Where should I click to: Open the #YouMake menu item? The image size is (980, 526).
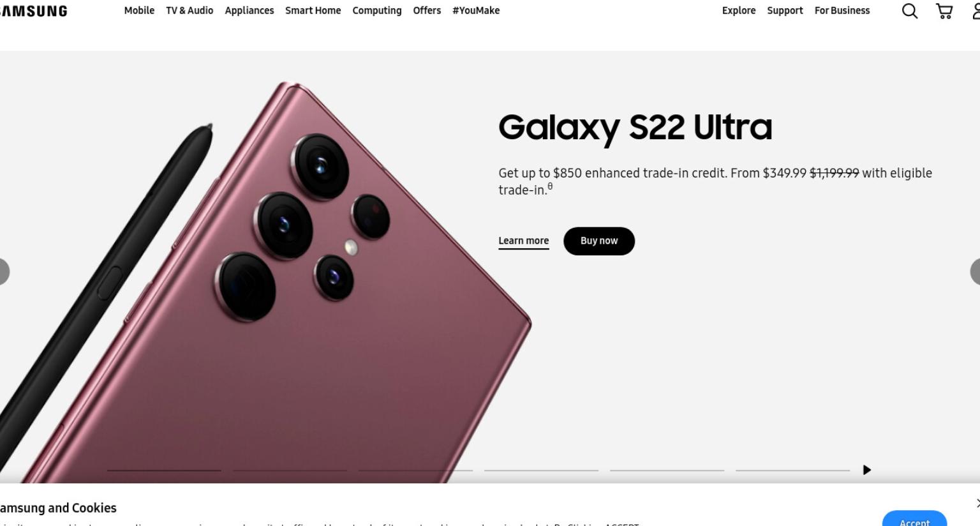pyautogui.click(x=476, y=10)
